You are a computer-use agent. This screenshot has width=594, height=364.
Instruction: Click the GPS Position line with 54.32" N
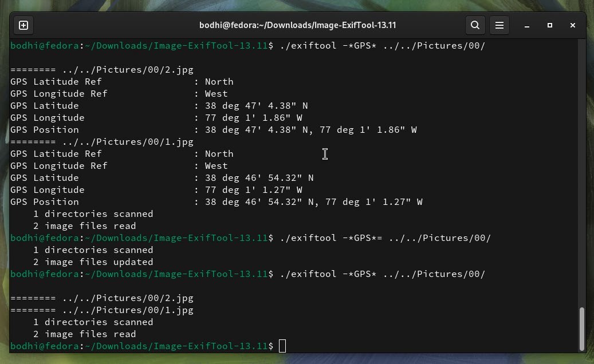(217, 202)
